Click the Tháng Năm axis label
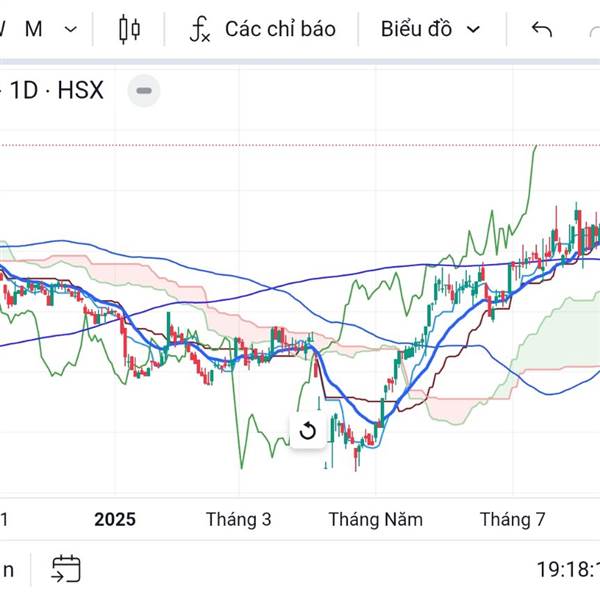The image size is (600, 600). click(x=375, y=520)
